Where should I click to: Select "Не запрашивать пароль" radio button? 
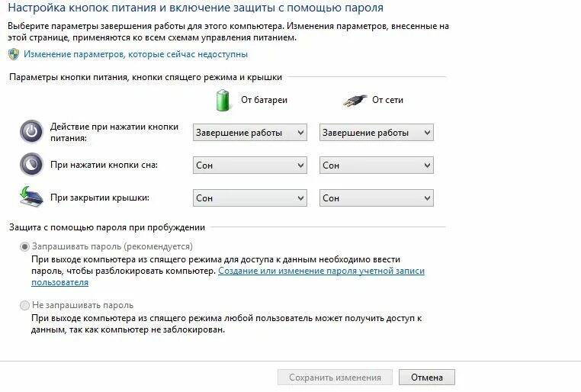pos(25,305)
